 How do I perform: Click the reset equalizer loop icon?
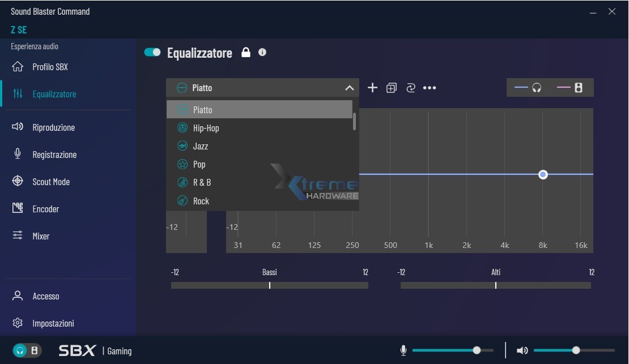coord(411,88)
